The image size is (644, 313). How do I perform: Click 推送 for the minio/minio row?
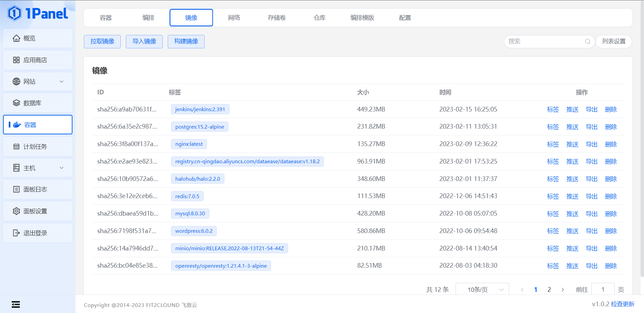pos(573,249)
